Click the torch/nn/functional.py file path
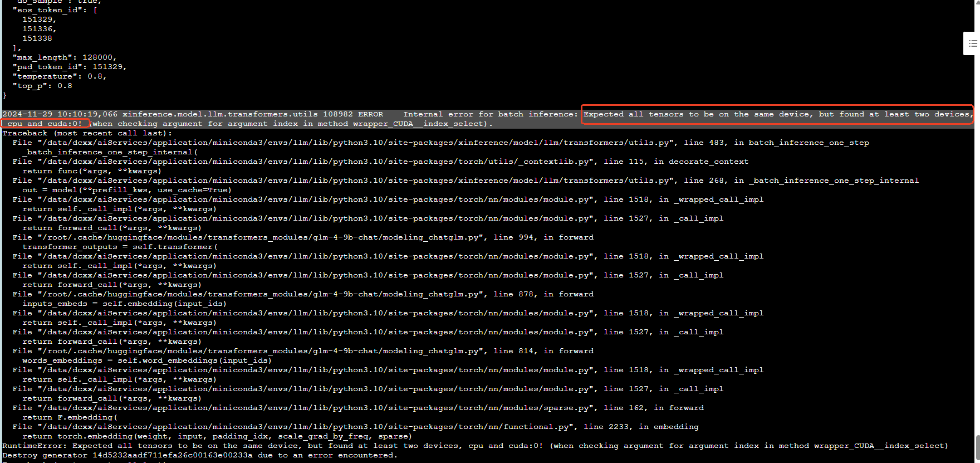Screen dimensions: 980x463 [305, 427]
